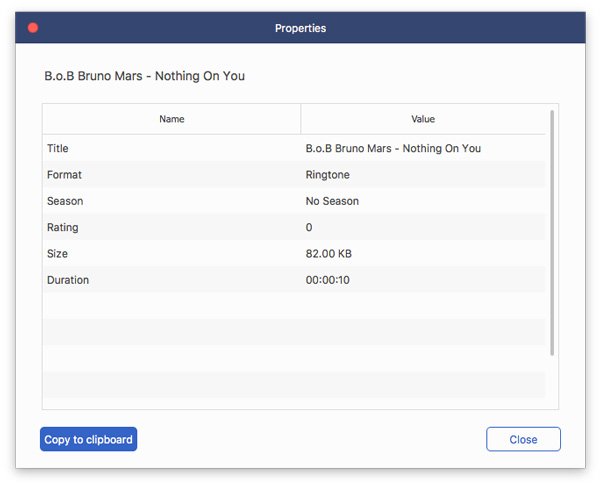Image resolution: width=600 pixels, height=486 pixels.
Task: Select the Title row label
Action: point(58,148)
